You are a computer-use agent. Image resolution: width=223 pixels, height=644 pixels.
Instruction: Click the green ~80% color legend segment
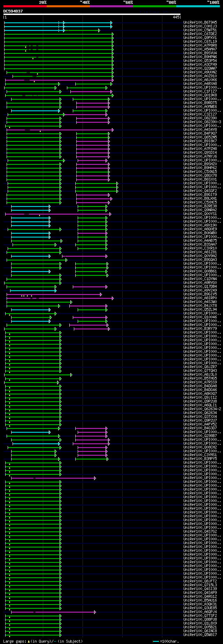pos(155,6)
